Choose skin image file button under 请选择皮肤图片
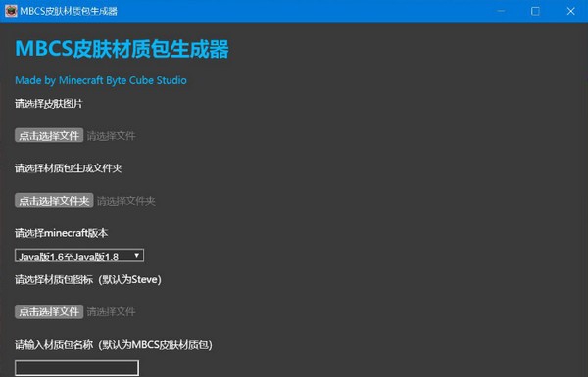 pyautogui.click(x=49, y=135)
